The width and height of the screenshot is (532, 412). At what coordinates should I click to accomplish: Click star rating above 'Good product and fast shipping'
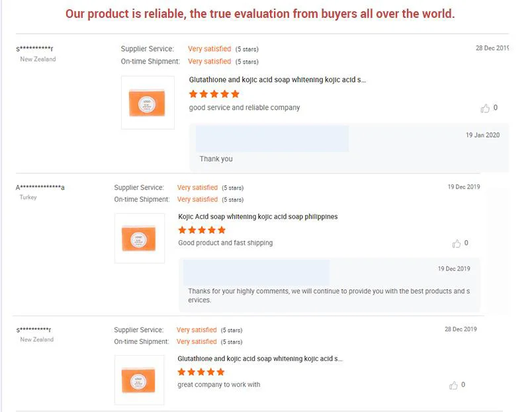click(202, 230)
